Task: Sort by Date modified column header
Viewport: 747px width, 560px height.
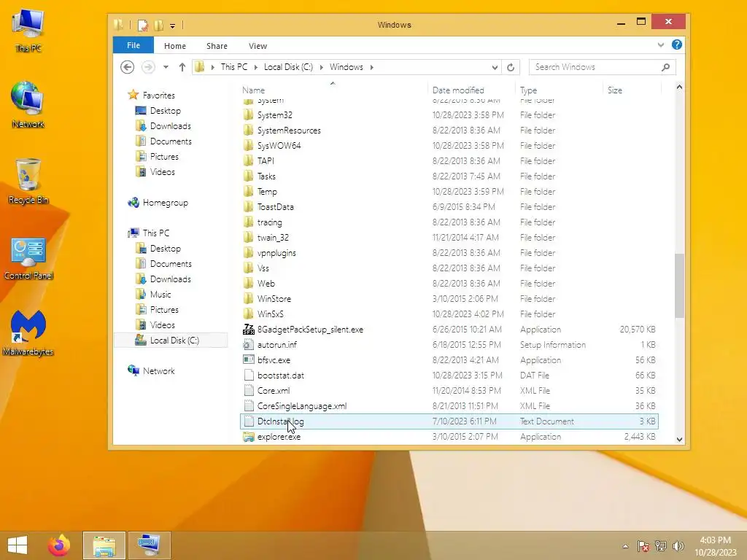Action: (472, 90)
